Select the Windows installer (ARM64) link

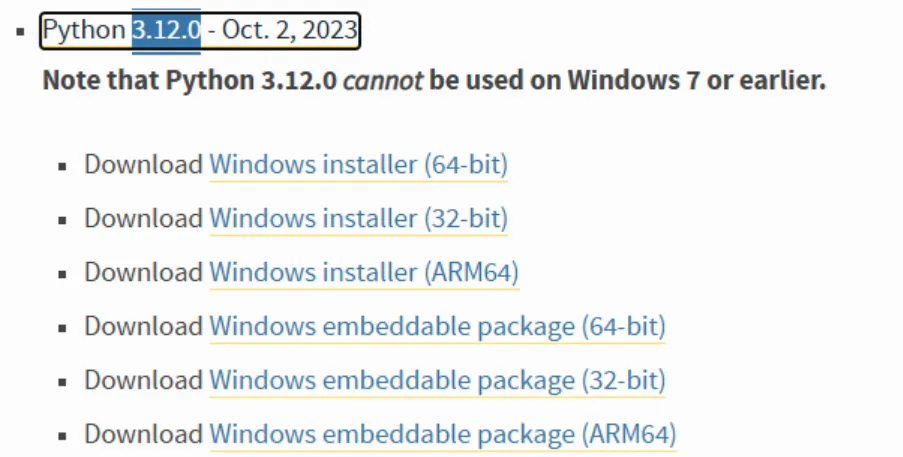(x=364, y=272)
